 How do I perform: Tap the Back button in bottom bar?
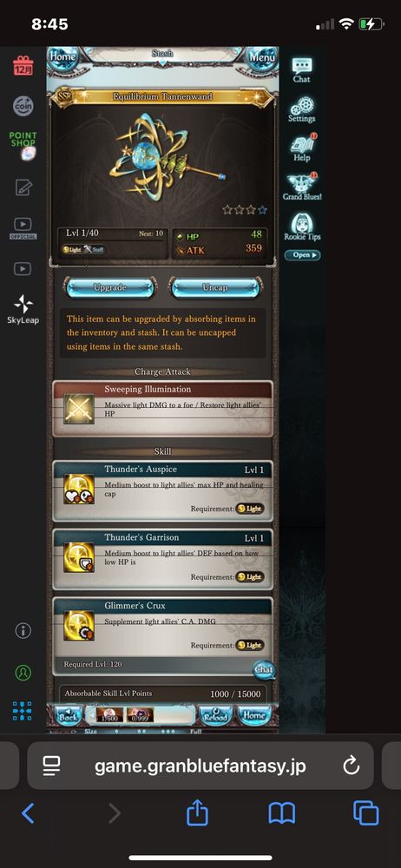(68, 716)
